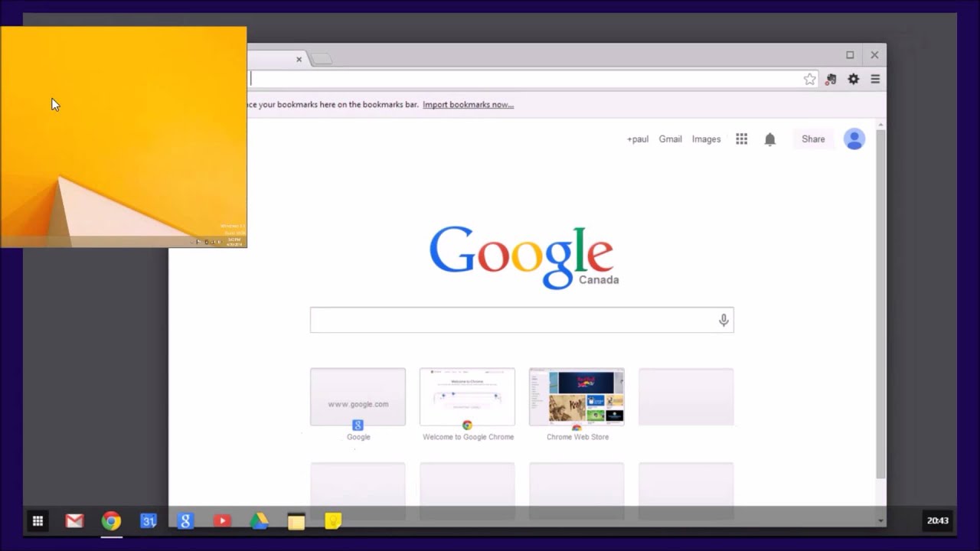
Task: Click the scrollbar up arrow
Action: click(880, 123)
